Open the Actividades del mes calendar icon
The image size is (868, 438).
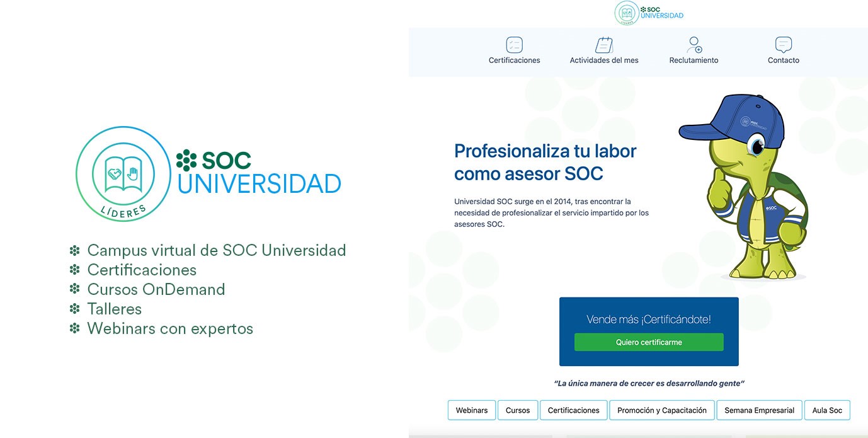click(604, 45)
